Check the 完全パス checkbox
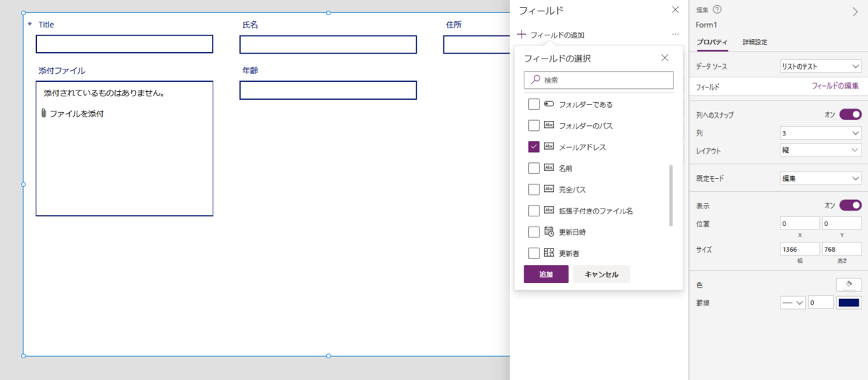 pyautogui.click(x=534, y=190)
